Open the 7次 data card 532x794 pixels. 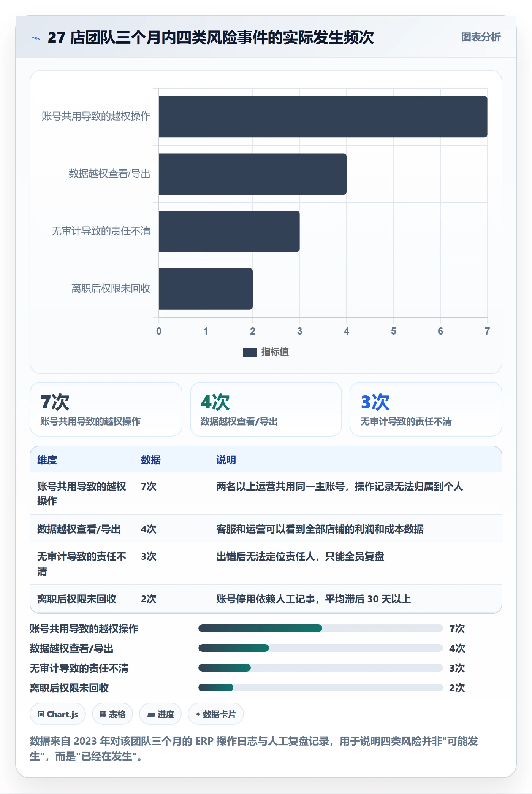pyautogui.click(x=106, y=409)
